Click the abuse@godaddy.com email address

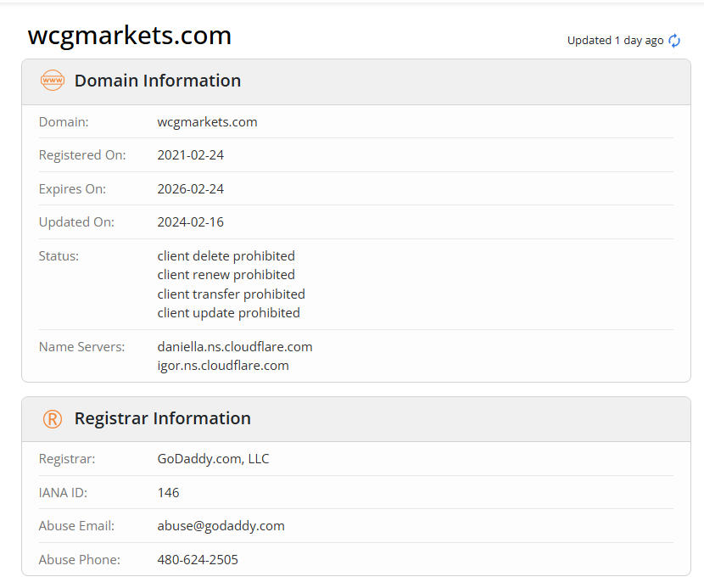(221, 526)
